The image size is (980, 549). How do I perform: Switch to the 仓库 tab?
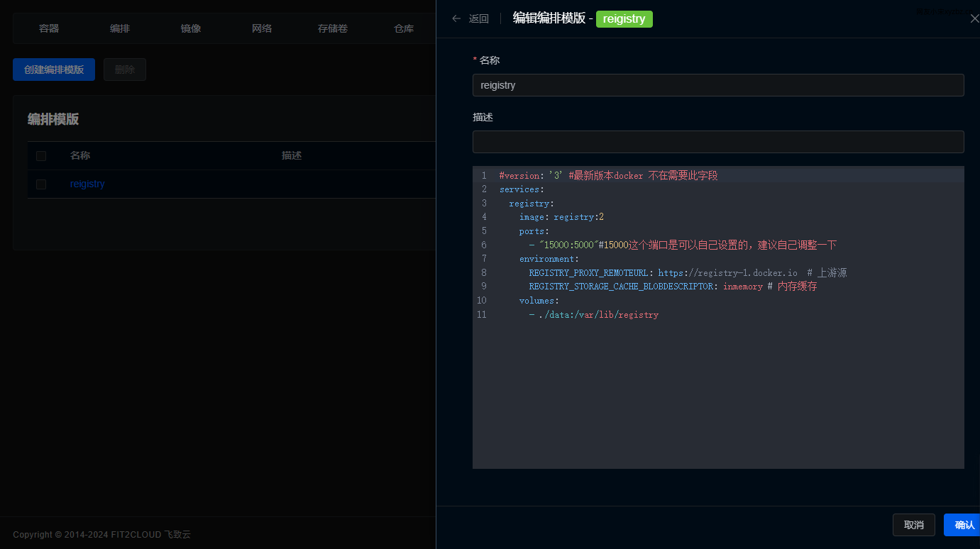point(404,28)
